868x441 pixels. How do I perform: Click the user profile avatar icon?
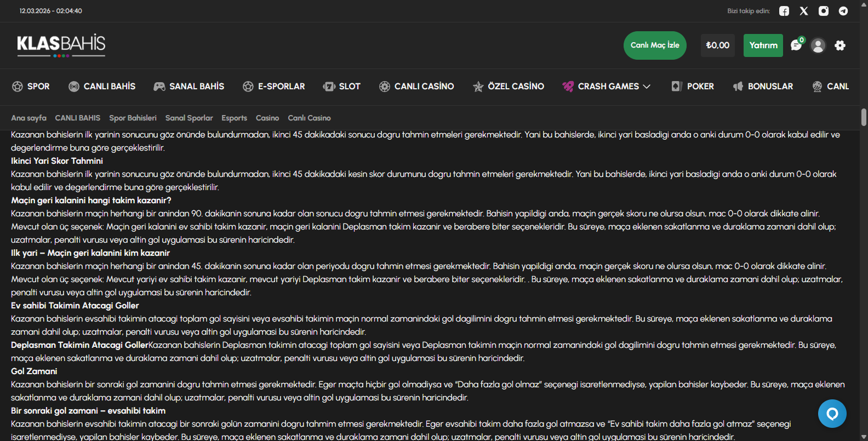coord(818,45)
